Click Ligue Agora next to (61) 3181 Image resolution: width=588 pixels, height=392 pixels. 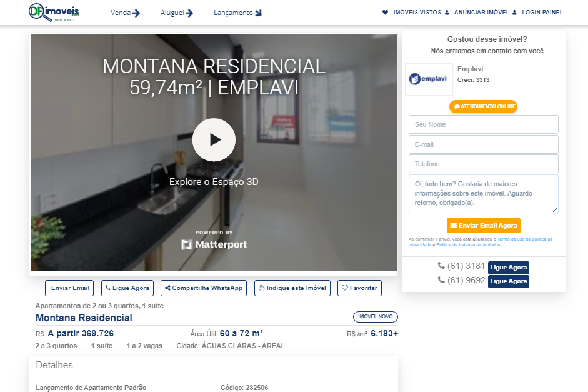pos(509,268)
